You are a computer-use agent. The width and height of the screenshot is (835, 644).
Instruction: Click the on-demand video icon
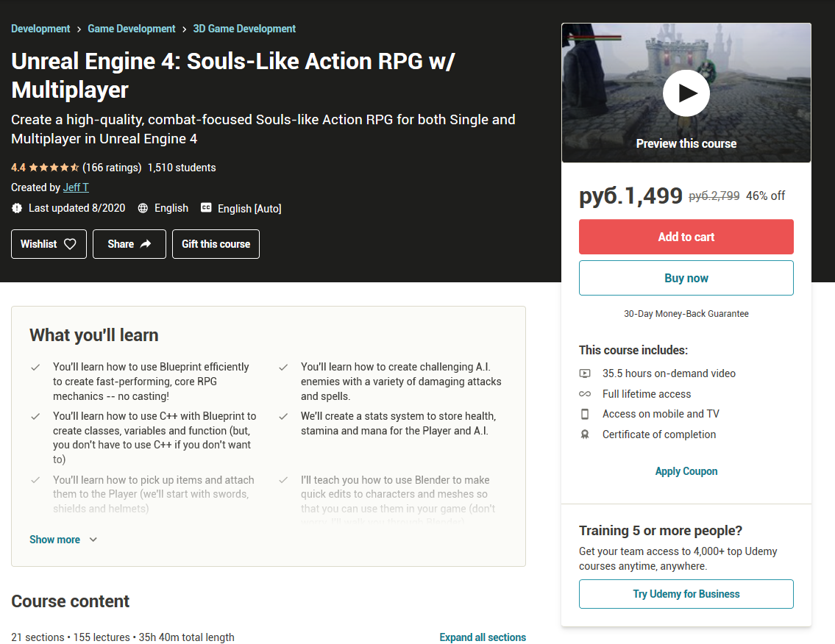pyautogui.click(x=585, y=373)
